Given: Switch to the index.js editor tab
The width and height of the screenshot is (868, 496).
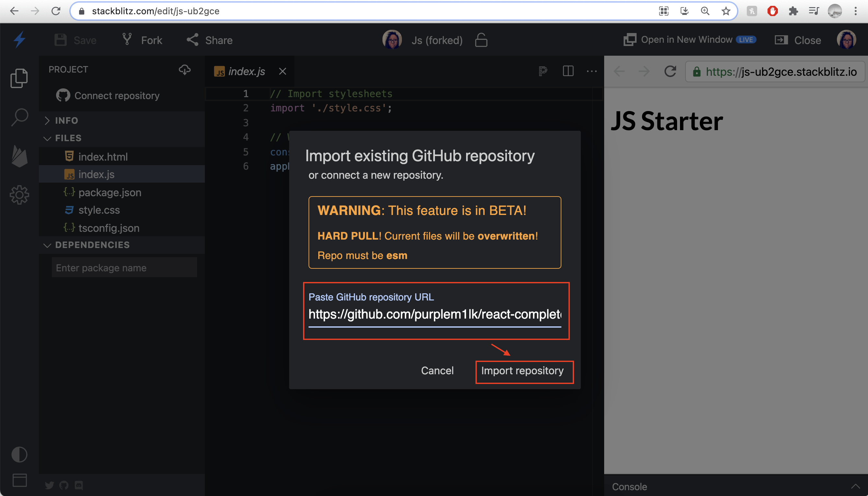Looking at the screenshot, I should [246, 71].
